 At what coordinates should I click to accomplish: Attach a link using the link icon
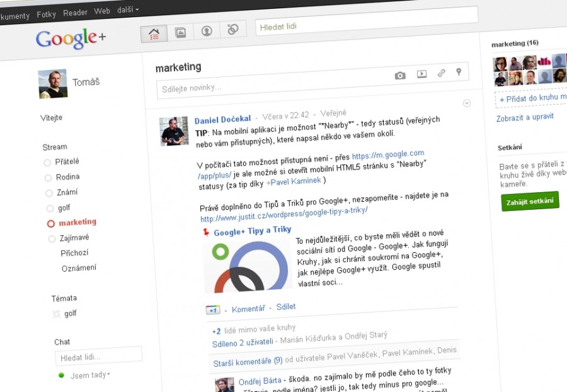(x=441, y=73)
